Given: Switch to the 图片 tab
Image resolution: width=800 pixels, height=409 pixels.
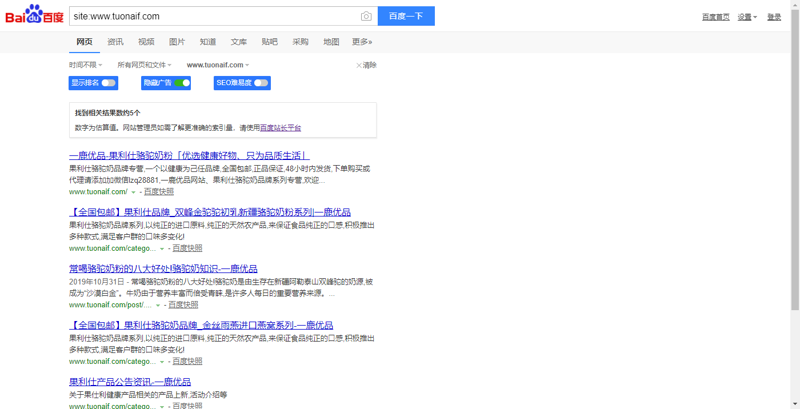Looking at the screenshot, I should (x=177, y=42).
